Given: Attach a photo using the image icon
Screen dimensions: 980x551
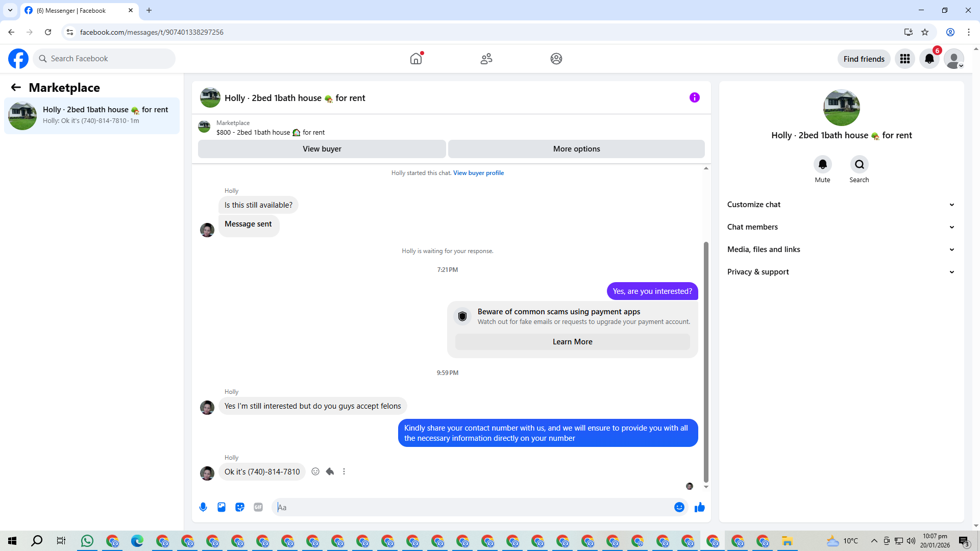Looking at the screenshot, I should tap(222, 507).
